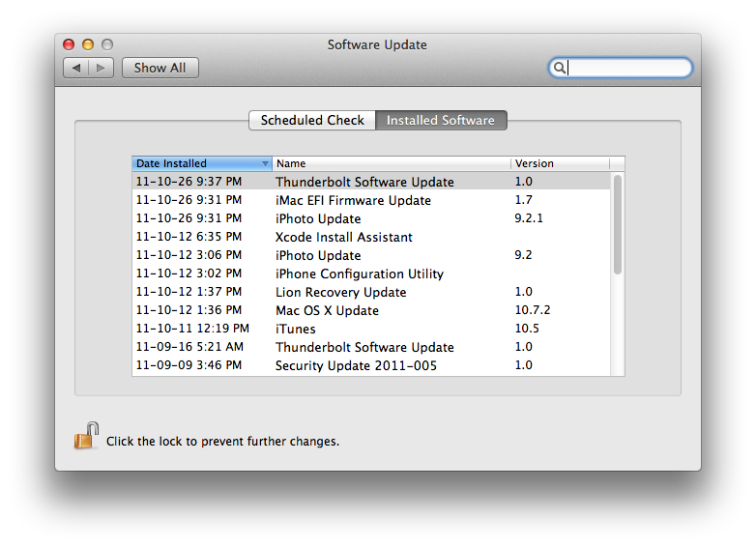The width and height of the screenshot is (756, 547).
Task: Go forward with the right arrow button
Action: (x=101, y=68)
